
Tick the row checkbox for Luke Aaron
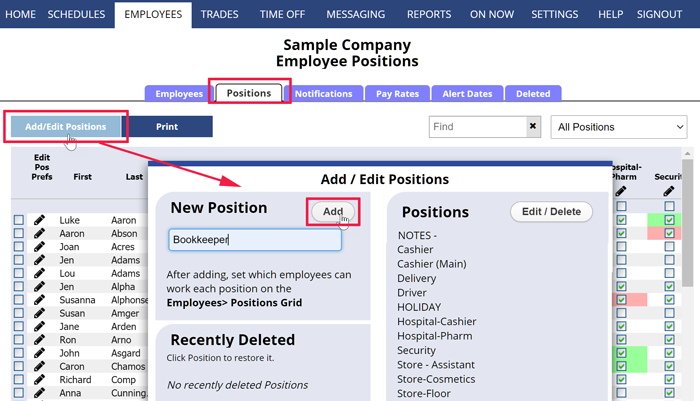tap(19, 220)
